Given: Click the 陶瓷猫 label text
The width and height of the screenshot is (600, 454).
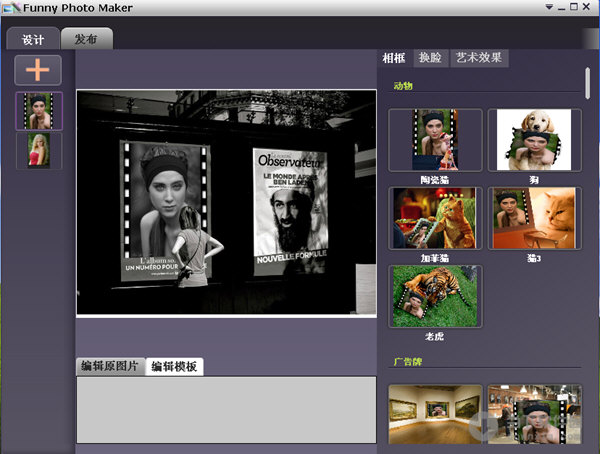Looking at the screenshot, I should 435,180.
